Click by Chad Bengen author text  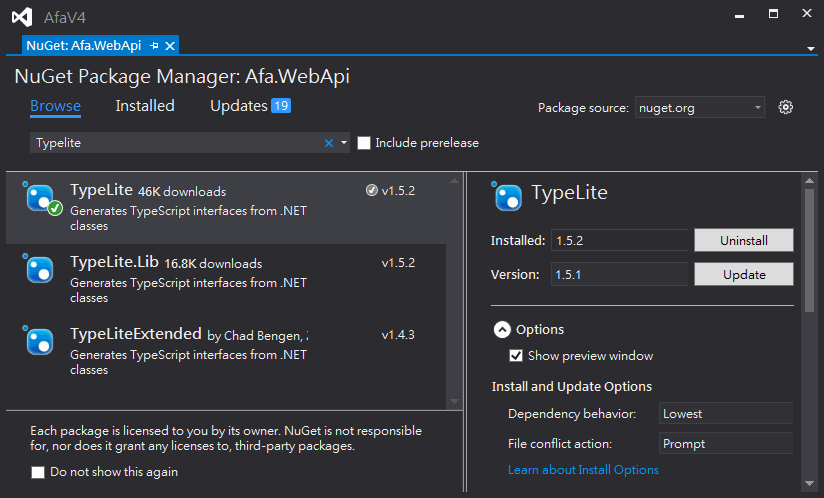tap(258, 336)
